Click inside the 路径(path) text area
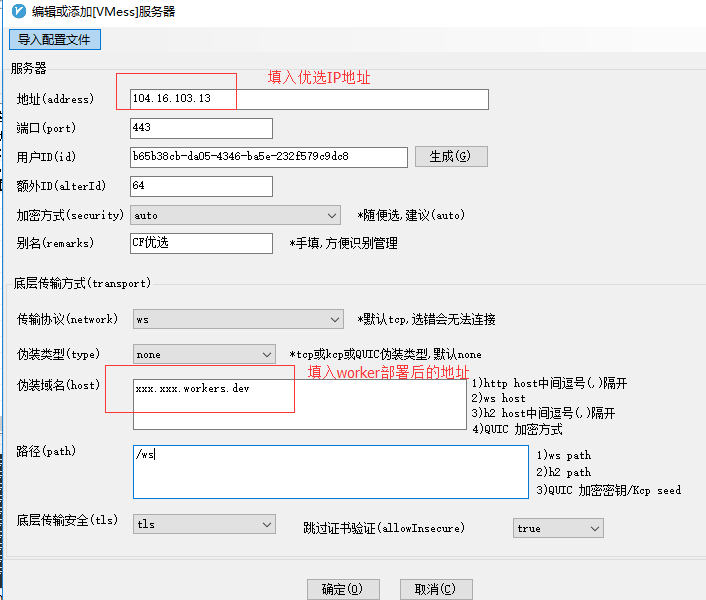This screenshot has height=600, width=706. (330, 471)
